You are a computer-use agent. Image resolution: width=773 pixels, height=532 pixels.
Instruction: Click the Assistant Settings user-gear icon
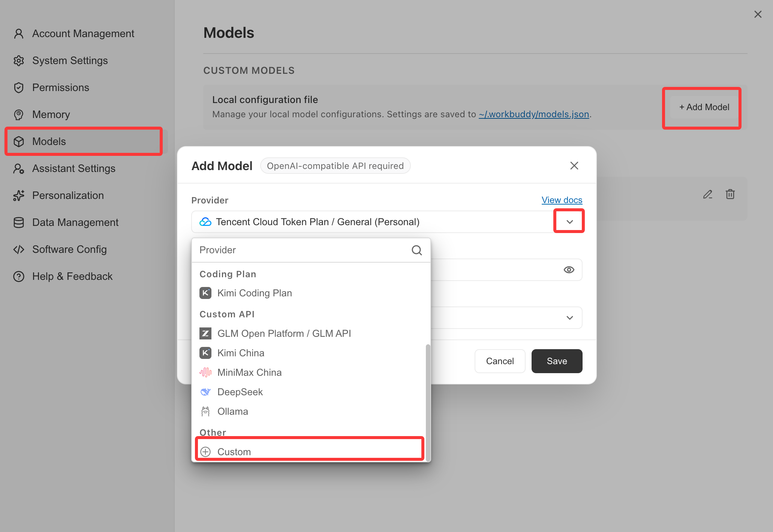point(19,169)
